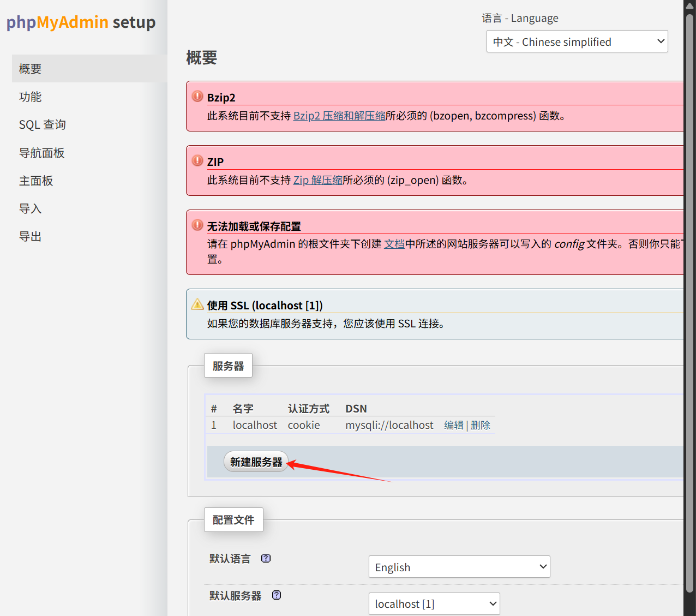Open the 导入 sidebar item

pyautogui.click(x=89, y=208)
